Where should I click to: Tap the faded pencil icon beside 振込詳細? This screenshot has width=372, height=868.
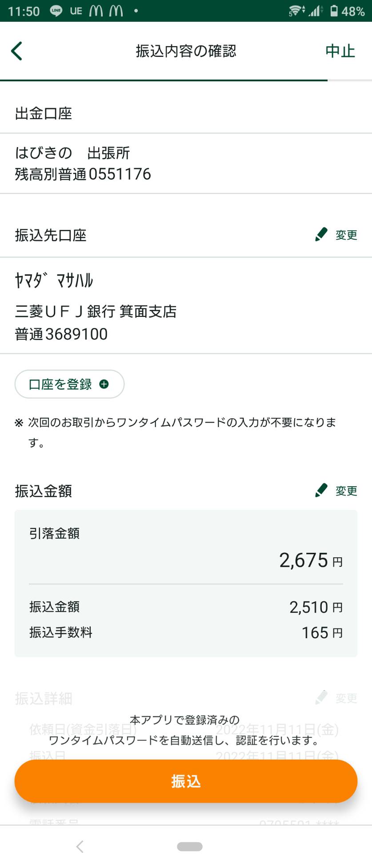point(321,697)
